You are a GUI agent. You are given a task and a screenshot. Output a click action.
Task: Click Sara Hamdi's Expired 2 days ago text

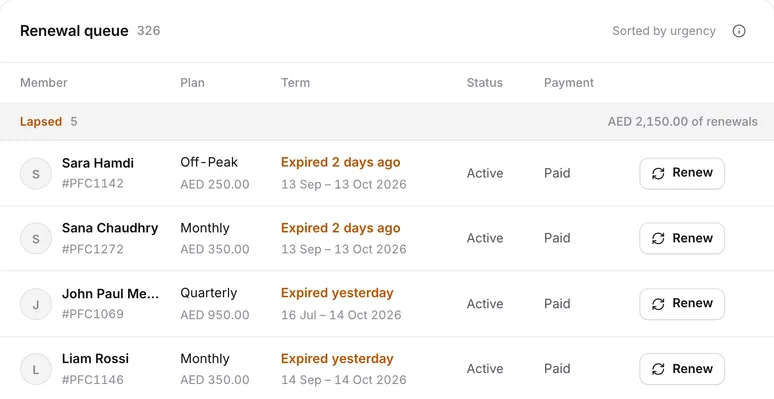tap(341, 162)
